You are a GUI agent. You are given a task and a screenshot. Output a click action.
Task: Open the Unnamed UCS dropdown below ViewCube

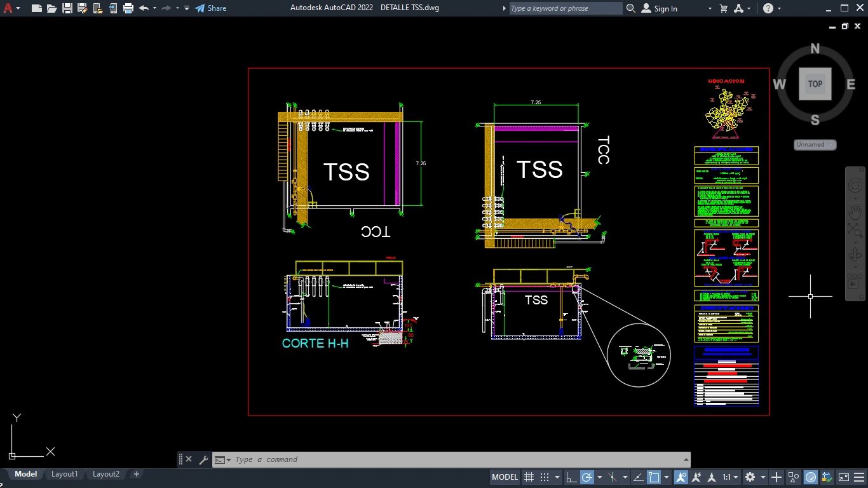[x=815, y=145]
